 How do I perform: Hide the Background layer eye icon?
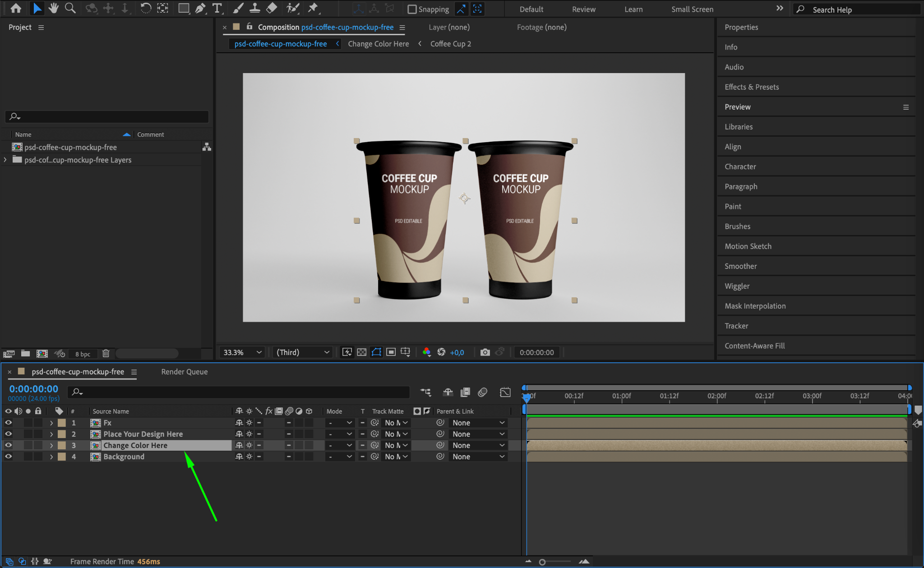pyautogui.click(x=8, y=457)
